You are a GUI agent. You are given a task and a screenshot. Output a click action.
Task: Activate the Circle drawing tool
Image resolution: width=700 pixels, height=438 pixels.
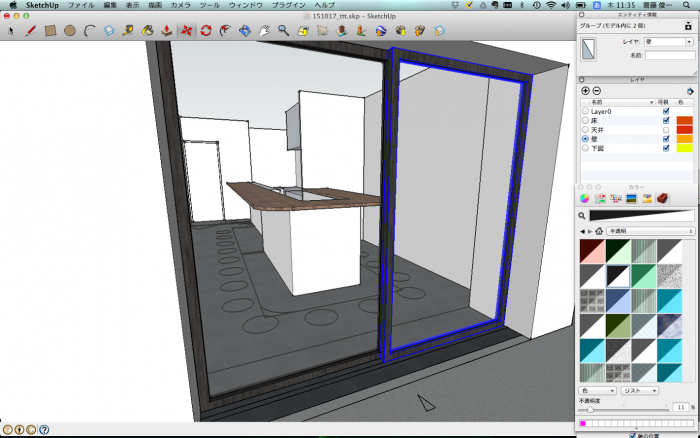click(70, 30)
